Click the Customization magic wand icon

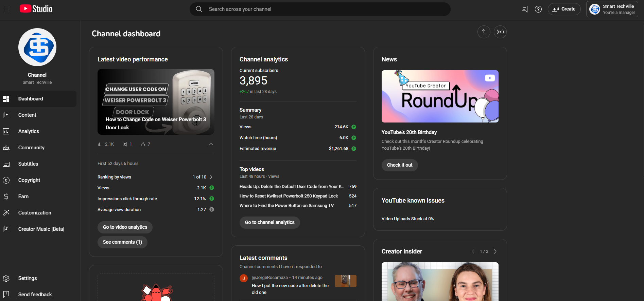click(x=6, y=213)
